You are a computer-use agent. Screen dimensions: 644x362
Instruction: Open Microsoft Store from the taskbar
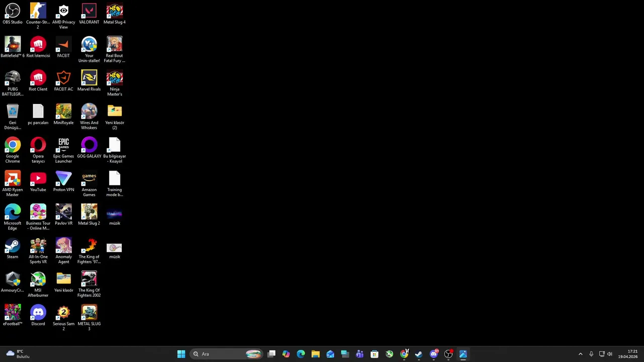pyautogui.click(x=374, y=354)
